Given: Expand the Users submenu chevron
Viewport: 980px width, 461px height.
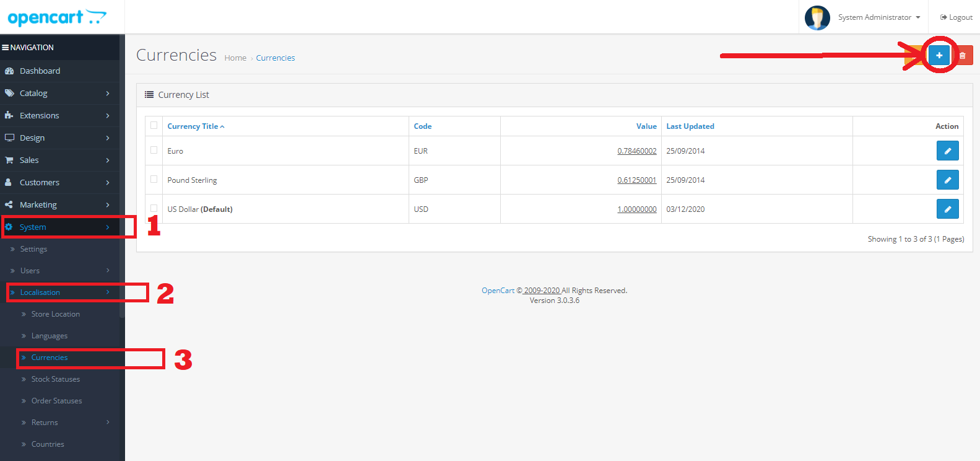Looking at the screenshot, I should (108, 270).
